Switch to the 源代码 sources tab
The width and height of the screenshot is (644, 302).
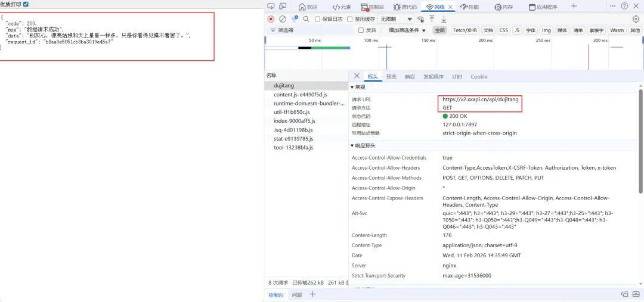click(x=404, y=7)
